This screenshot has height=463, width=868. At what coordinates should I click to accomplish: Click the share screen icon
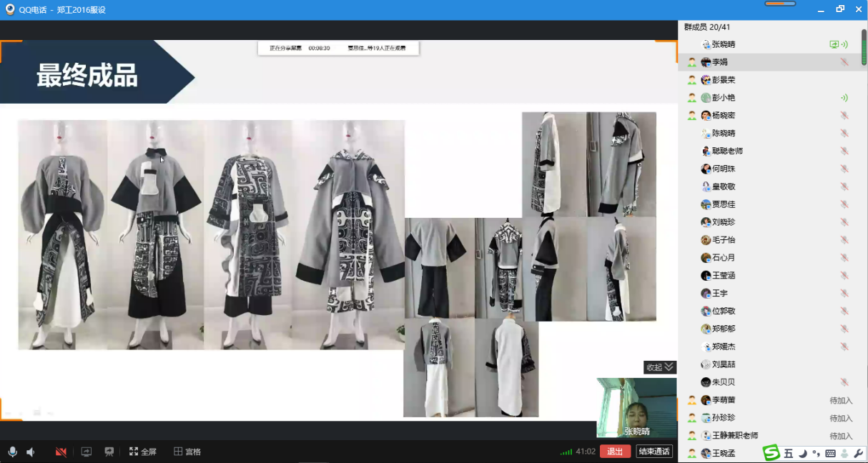[87, 452]
